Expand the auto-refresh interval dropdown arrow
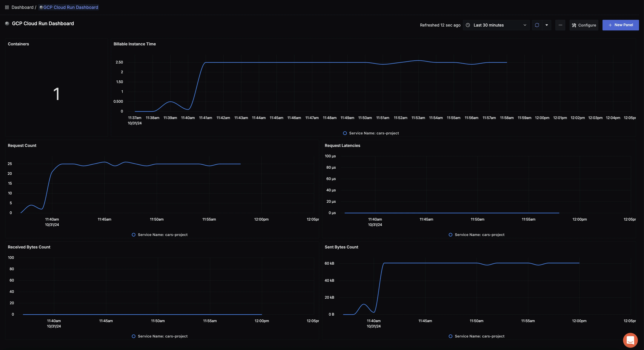Image resolution: width=644 pixels, height=350 pixels. pyautogui.click(x=547, y=25)
